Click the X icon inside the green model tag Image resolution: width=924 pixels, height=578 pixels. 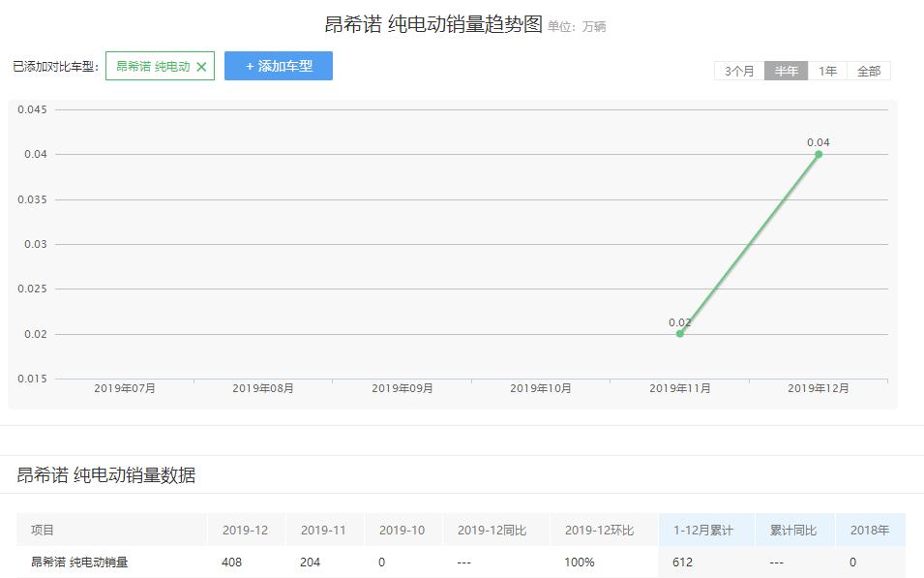pyautogui.click(x=200, y=67)
